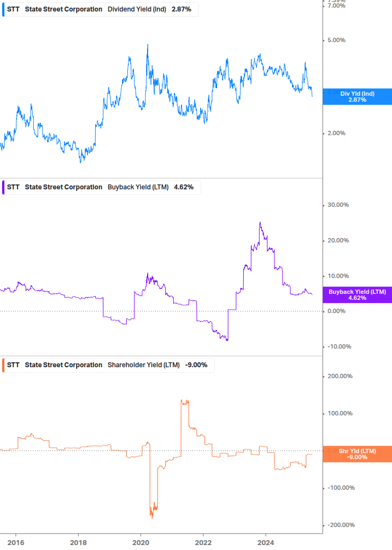Click the purple color bar of the buyback legend

3,187
